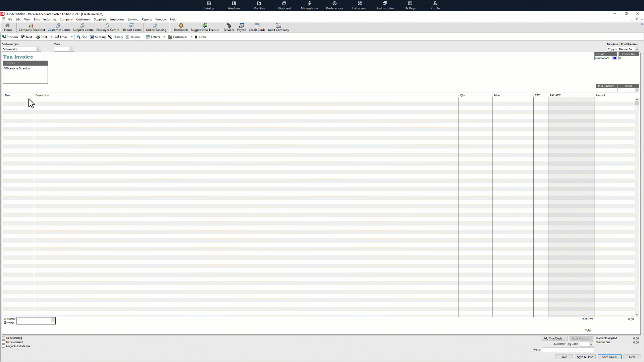
Task: Toggle the To be printed checkbox
Action: click(3, 338)
